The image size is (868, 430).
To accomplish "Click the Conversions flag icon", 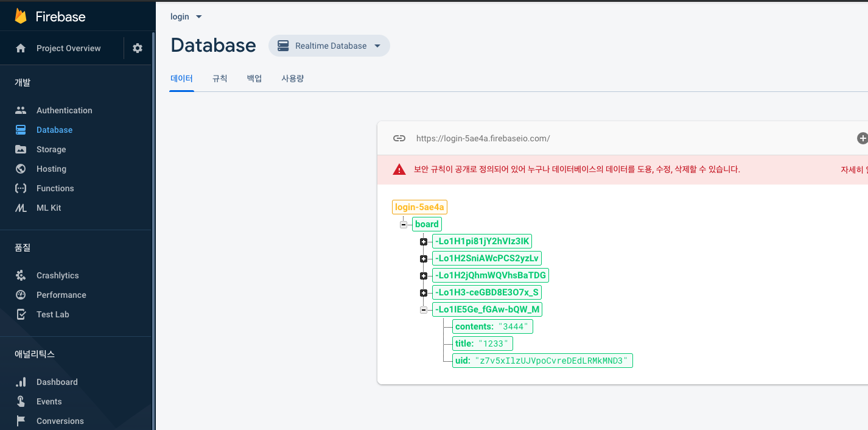I will point(21,421).
